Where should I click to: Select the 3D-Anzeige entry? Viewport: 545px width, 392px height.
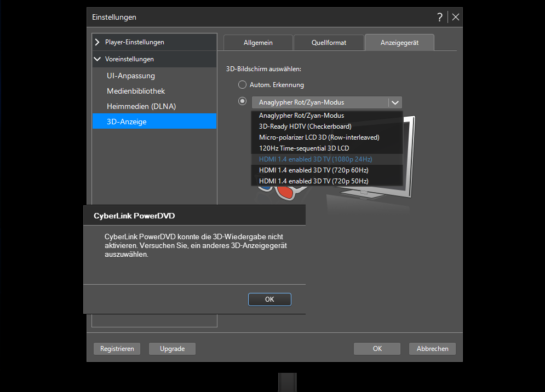pyautogui.click(x=154, y=122)
